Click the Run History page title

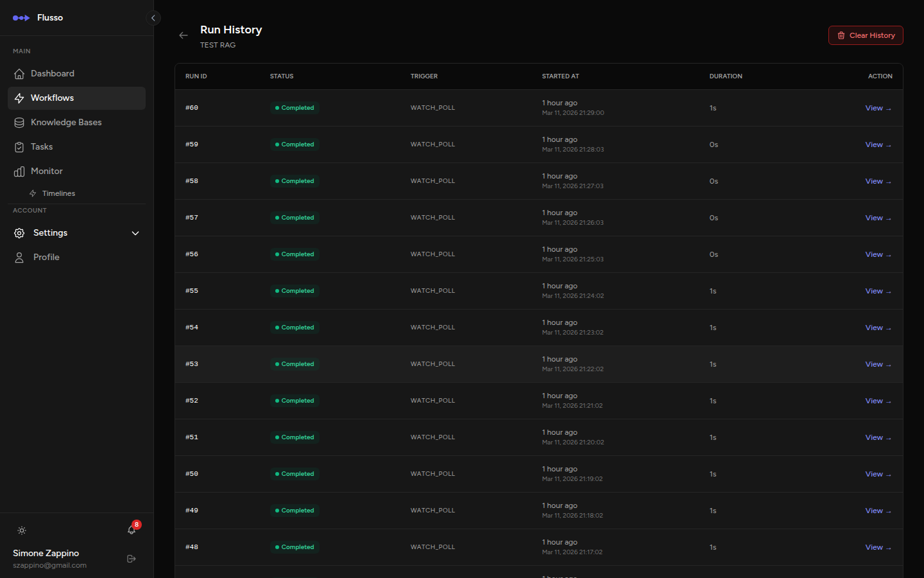[x=231, y=30]
